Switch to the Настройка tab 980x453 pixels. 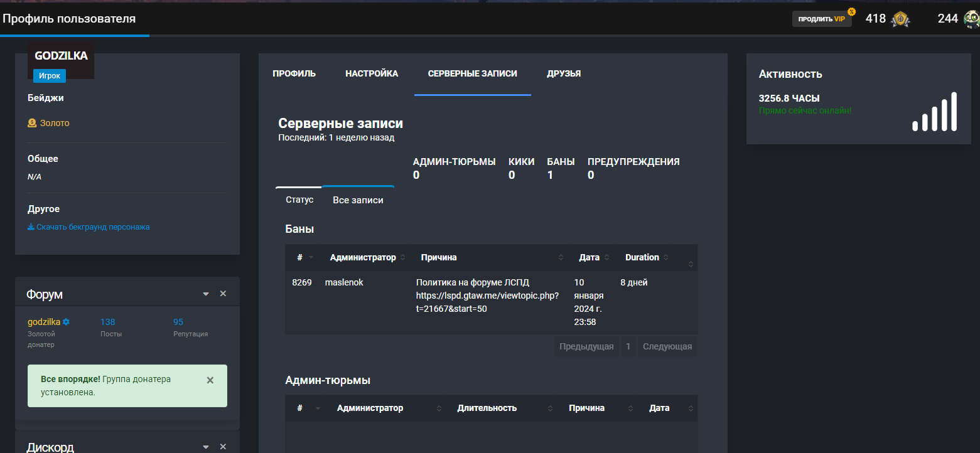(372, 73)
